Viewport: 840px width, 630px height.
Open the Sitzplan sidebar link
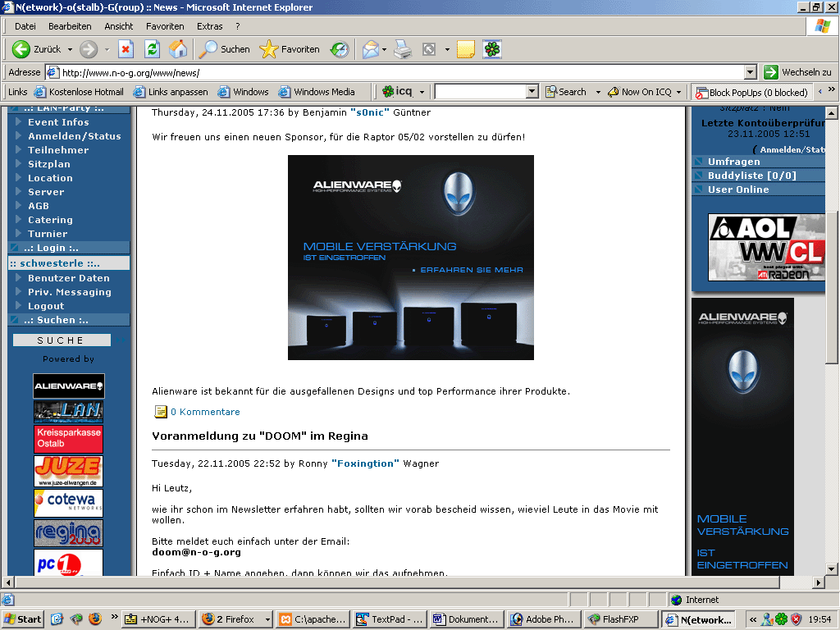(48, 164)
